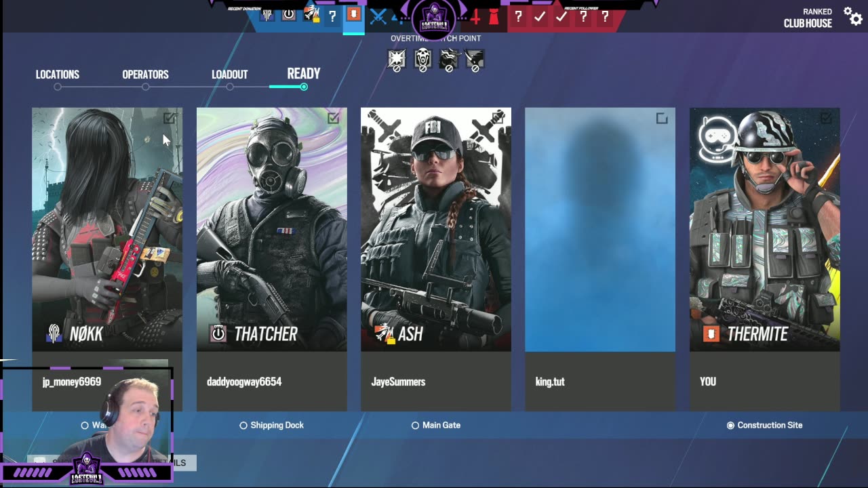868x488 pixels.
Task: Click the THATCHER name on the card
Action: tap(266, 333)
